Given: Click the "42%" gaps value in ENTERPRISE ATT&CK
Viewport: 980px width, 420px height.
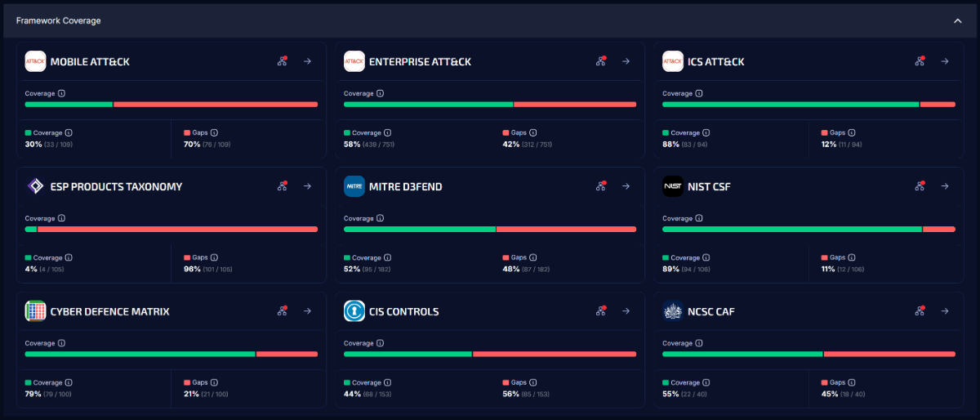Looking at the screenshot, I should [x=510, y=144].
